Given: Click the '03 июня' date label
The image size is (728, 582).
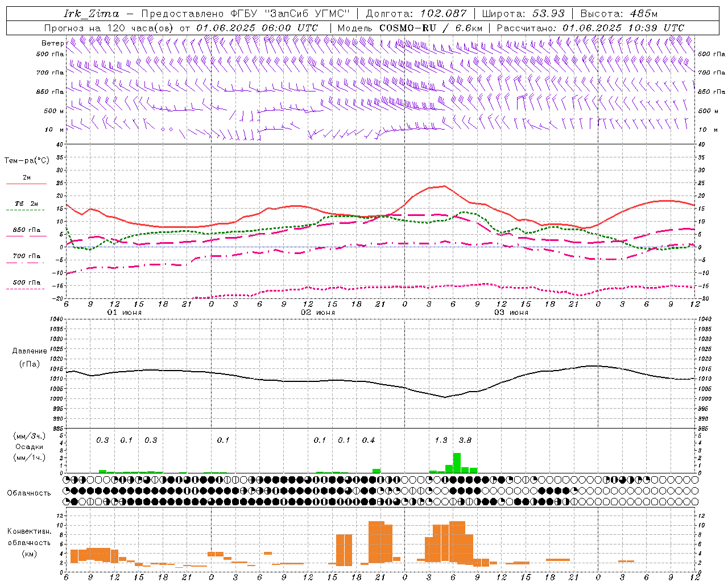Looking at the screenshot, I should click(511, 313).
